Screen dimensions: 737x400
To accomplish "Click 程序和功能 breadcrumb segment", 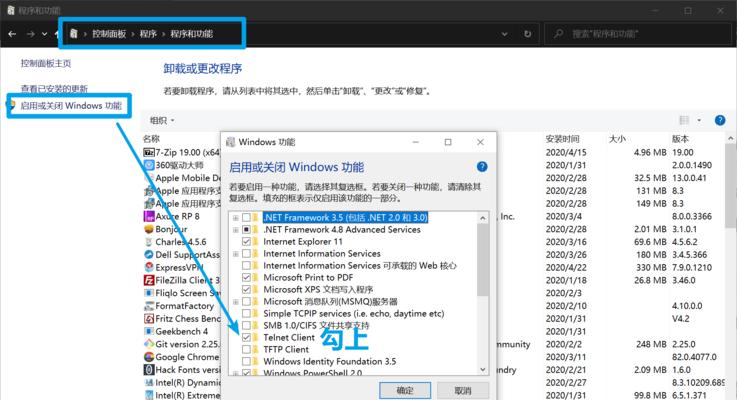I will point(191,34).
